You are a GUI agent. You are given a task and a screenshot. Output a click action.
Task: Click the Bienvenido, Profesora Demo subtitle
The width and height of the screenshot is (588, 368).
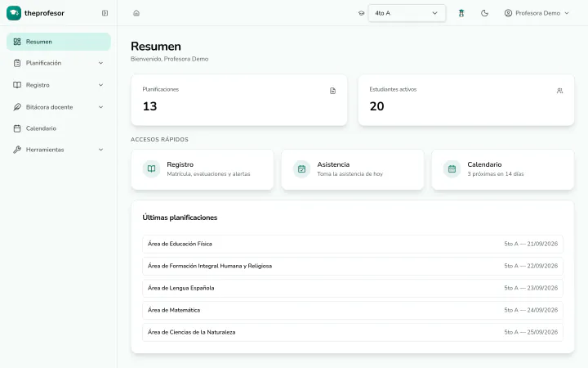coord(170,59)
